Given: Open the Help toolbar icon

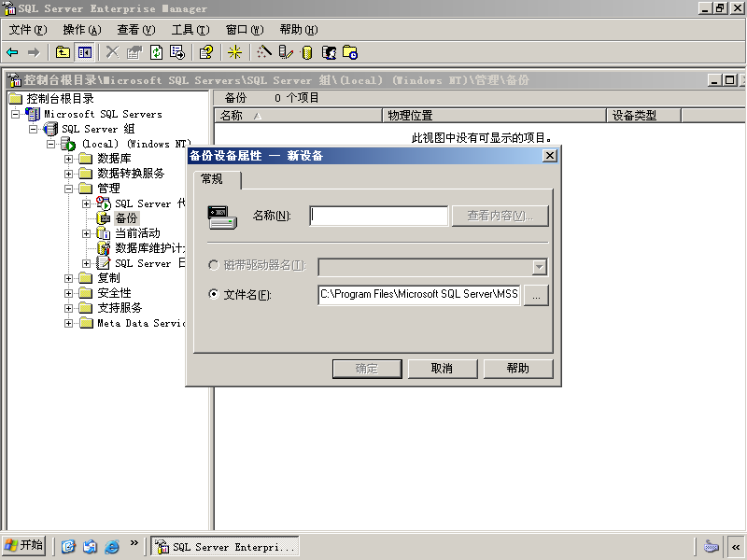Looking at the screenshot, I should coord(206,52).
